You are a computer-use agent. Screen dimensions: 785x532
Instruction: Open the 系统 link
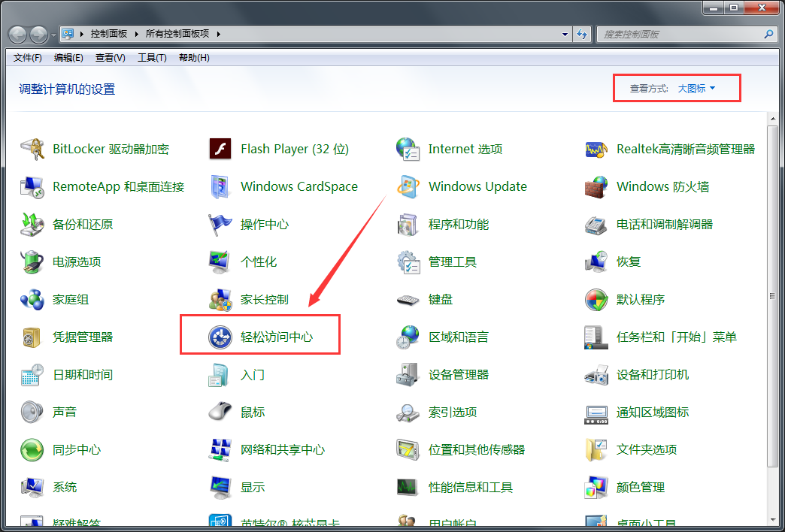click(65, 488)
